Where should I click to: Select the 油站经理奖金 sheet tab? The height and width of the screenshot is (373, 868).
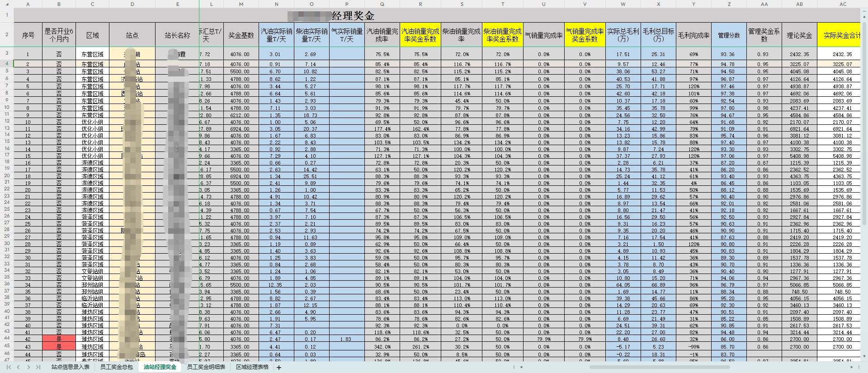coord(160,367)
